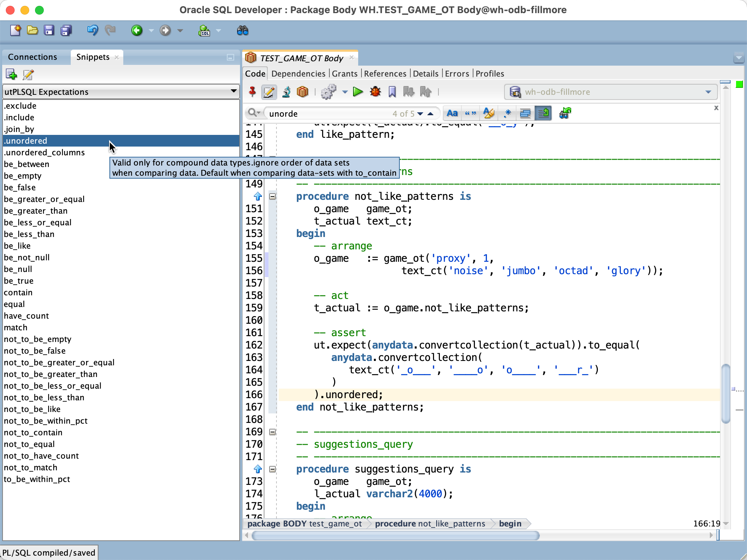Enable regular expression search matching
This screenshot has width=747, height=560.
[507, 113]
